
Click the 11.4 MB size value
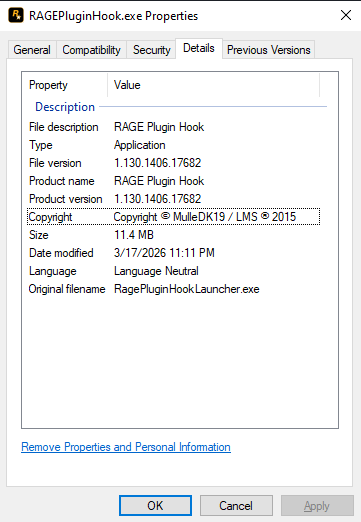[134, 235]
